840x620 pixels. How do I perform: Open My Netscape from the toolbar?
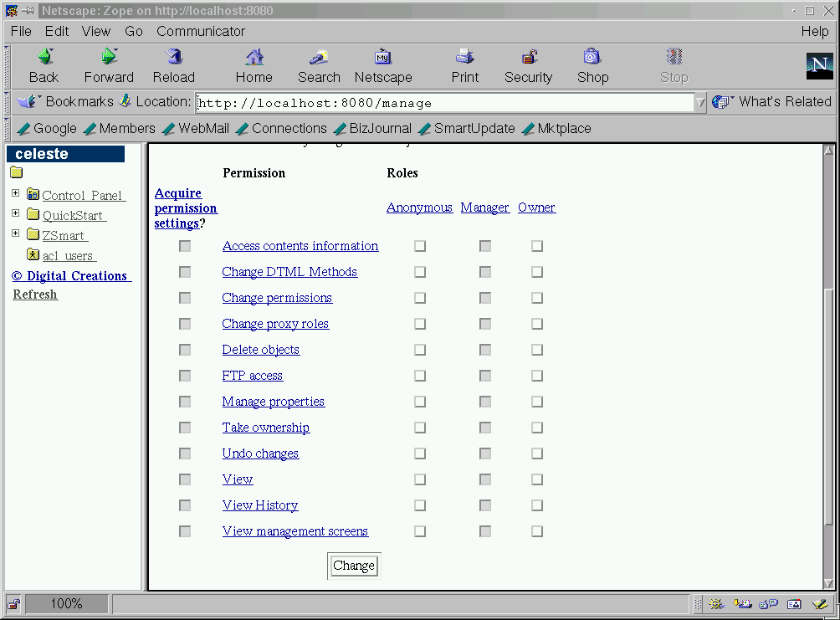coord(383,65)
